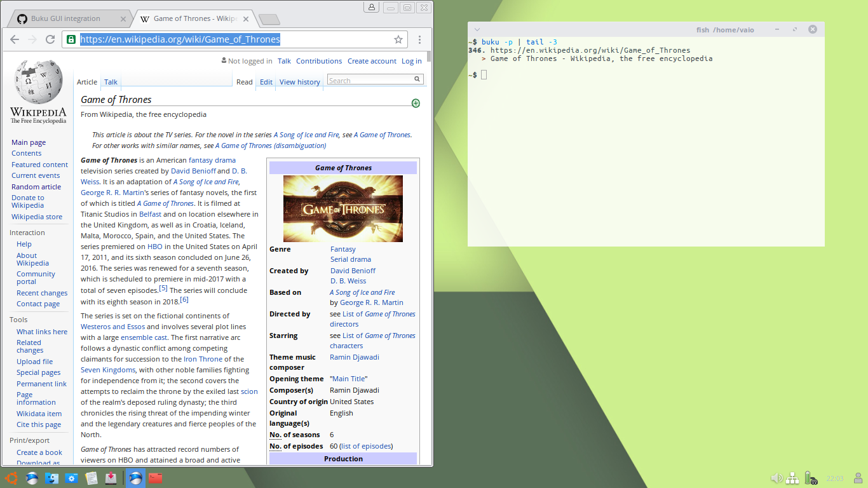Open the 'What links here' tool link
The width and height of the screenshot is (868, 488).
tap(42, 332)
